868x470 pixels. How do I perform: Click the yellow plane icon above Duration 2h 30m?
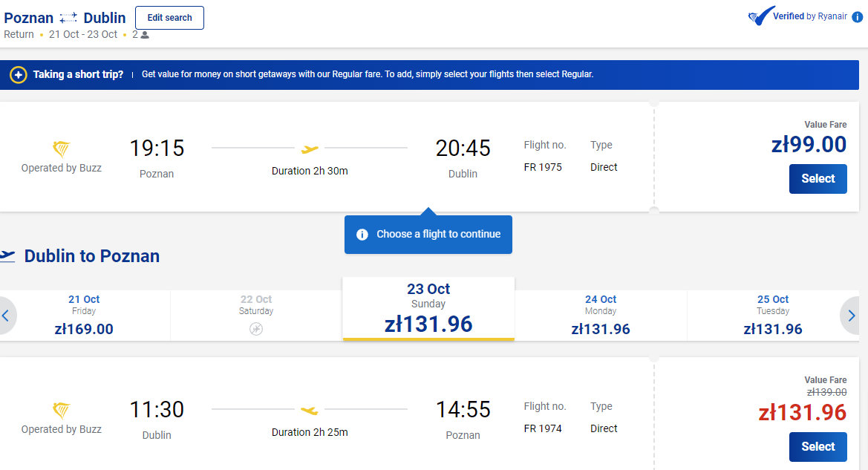310,149
